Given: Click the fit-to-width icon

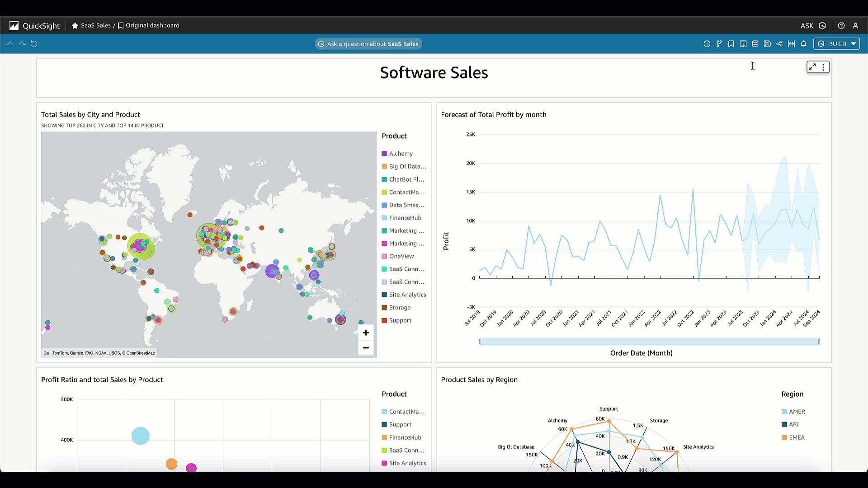Looking at the screenshot, I should [791, 44].
